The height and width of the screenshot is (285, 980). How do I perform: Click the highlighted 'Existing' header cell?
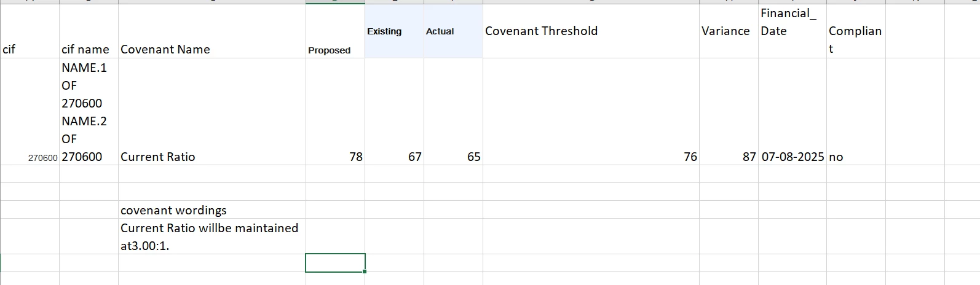[394, 31]
